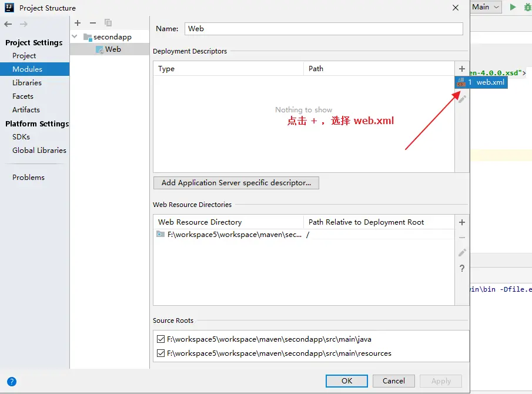Screen dimensions: 532x394
Task: Open the Main run configuration dropdown
Action: tap(486, 7)
